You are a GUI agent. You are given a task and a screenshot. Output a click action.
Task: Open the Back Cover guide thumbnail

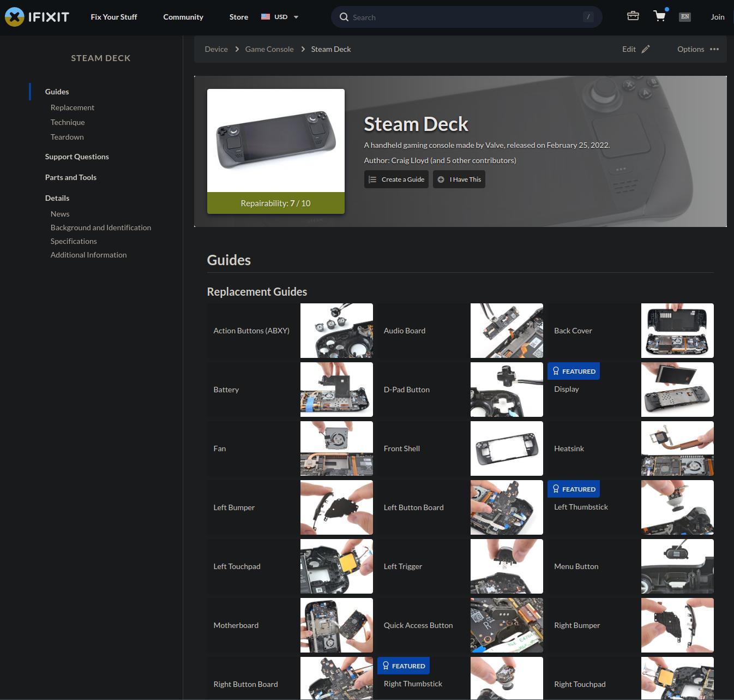(677, 331)
